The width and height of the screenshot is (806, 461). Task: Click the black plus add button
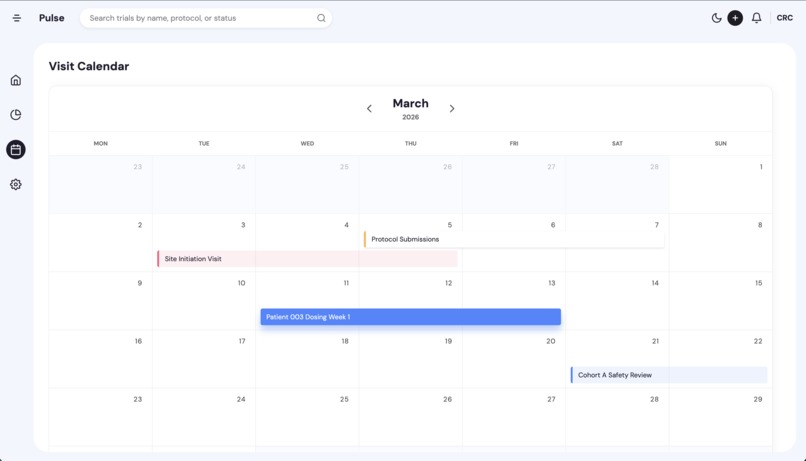735,18
